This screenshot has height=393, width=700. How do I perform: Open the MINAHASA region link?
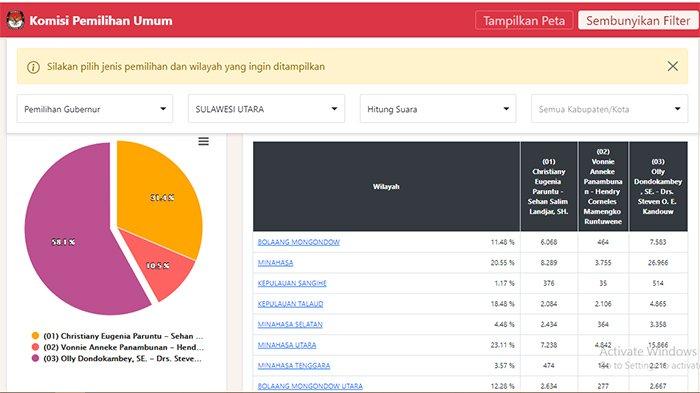(275, 263)
